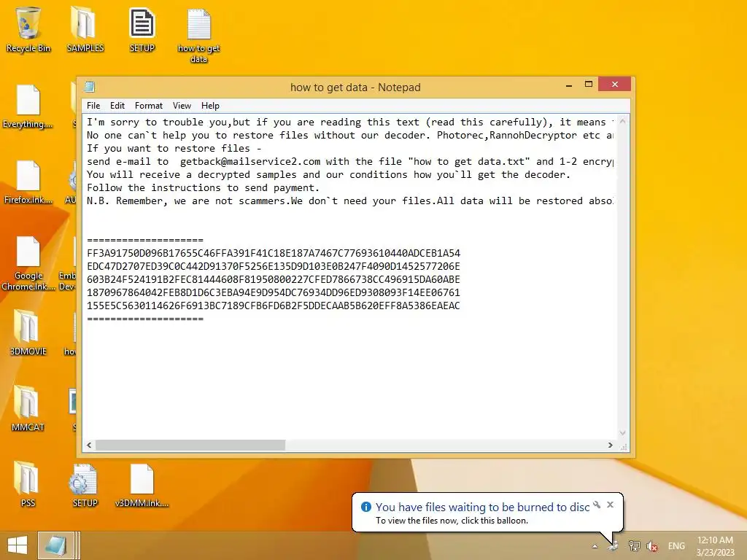Close the Notepad window

614,85
